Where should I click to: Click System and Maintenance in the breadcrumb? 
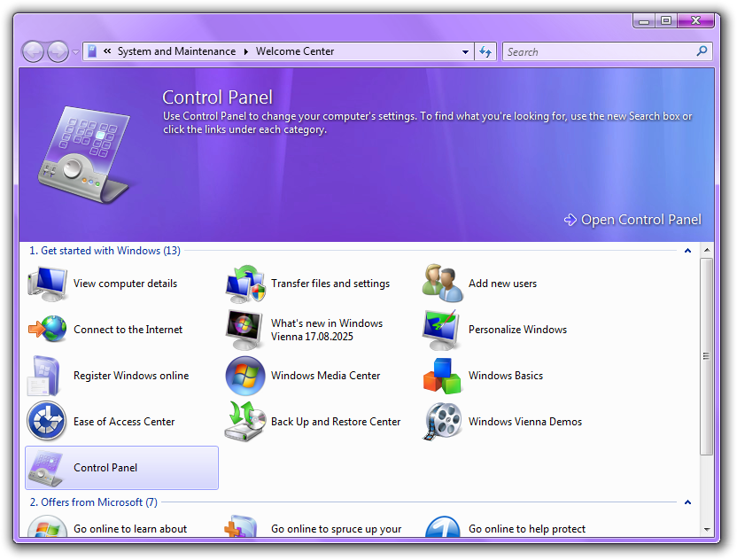[x=176, y=51]
